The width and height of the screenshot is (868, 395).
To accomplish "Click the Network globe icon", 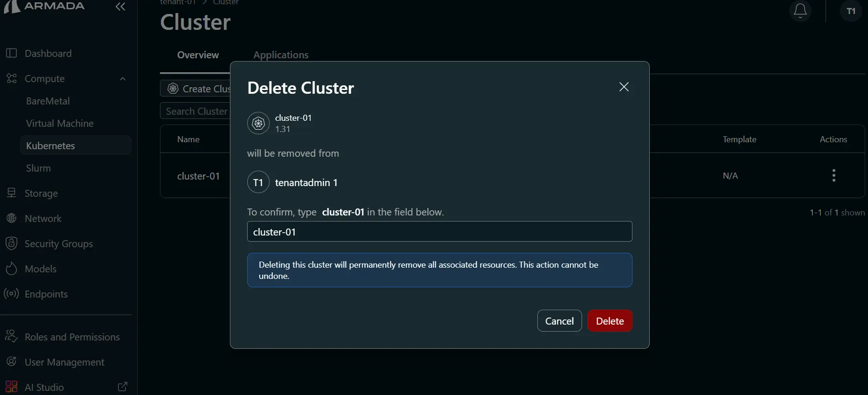I will tap(12, 218).
